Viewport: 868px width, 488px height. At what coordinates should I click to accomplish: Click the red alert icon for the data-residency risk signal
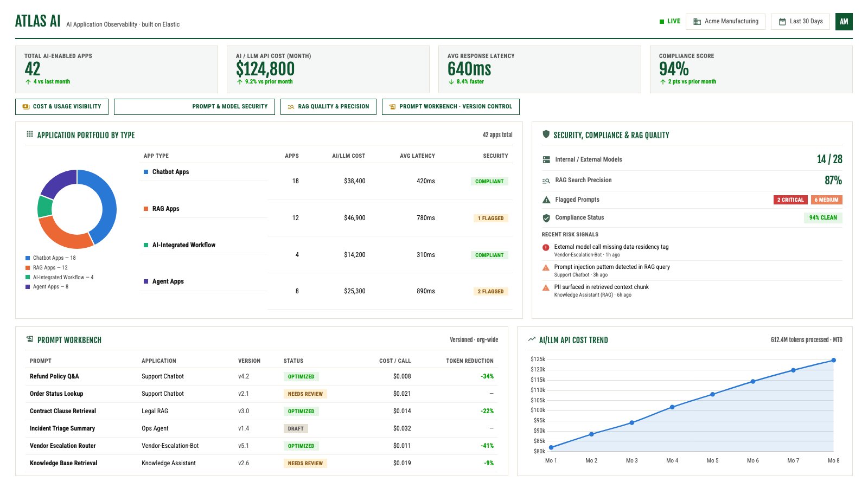click(x=546, y=247)
